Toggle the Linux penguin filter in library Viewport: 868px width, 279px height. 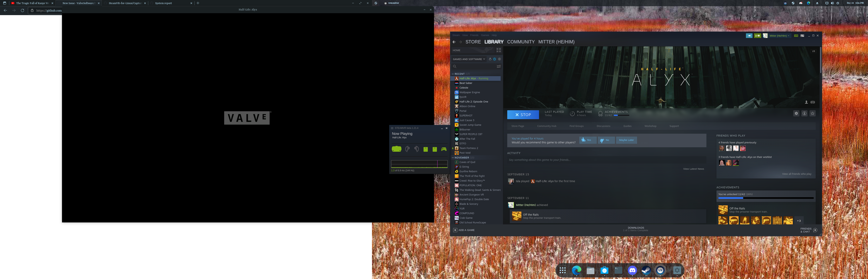tap(490, 59)
